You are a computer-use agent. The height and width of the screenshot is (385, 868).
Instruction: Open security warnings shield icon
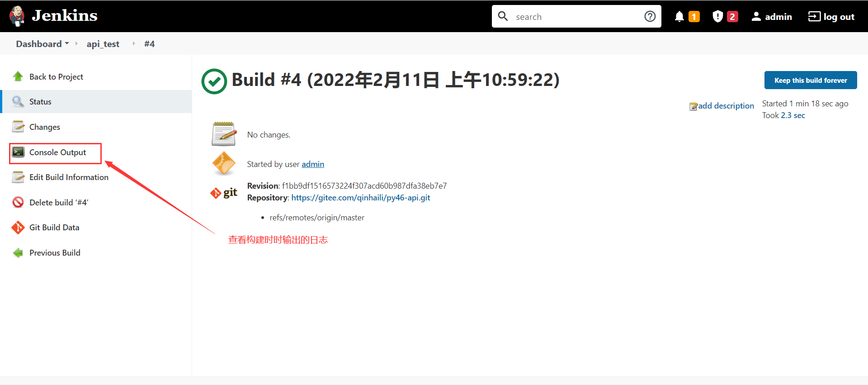pos(717,17)
